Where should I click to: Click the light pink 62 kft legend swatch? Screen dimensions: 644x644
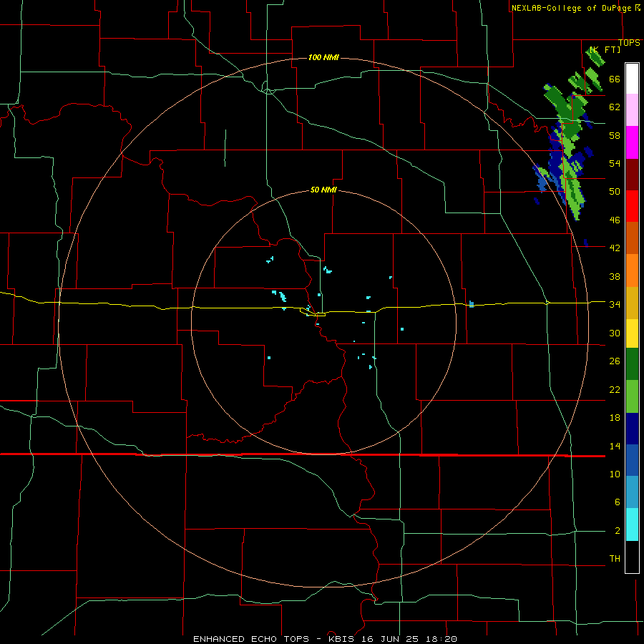632,109
